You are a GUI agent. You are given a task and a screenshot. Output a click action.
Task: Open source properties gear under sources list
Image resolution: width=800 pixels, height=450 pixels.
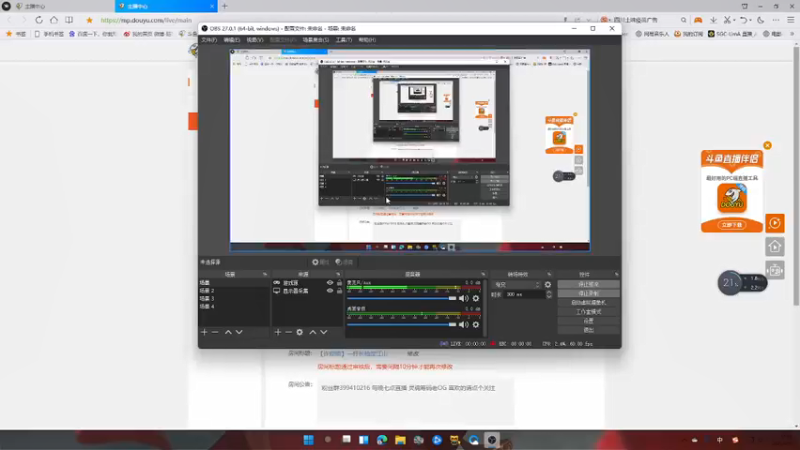pos(299,332)
